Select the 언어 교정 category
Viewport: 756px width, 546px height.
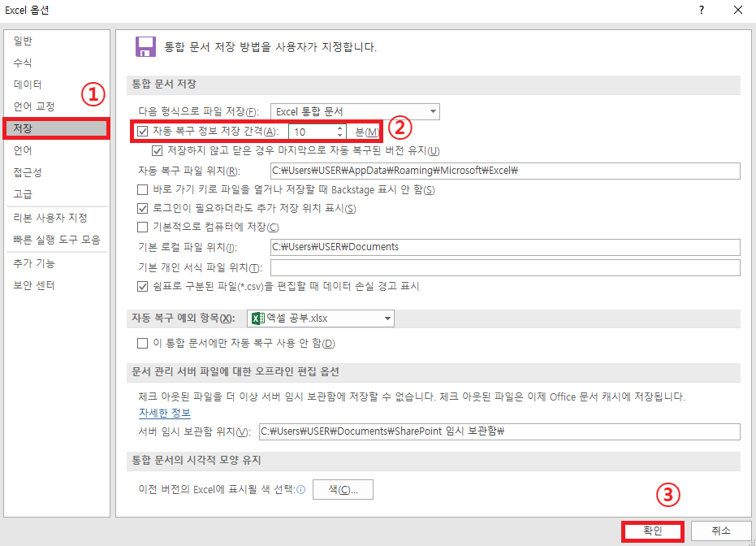[56, 106]
